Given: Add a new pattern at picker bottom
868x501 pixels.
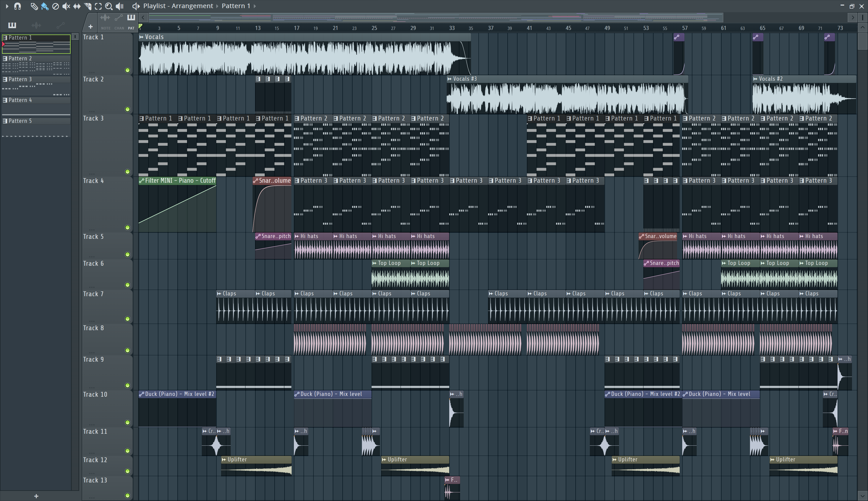Looking at the screenshot, I should (x=36, y=496).
